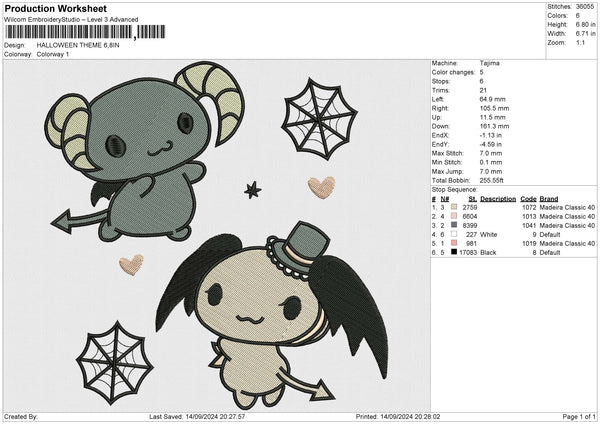Image resolution: width=600 pixels, height=424 pixels.
Task: Click the "Created By:" footer label
Action: [x=21, y=416]
